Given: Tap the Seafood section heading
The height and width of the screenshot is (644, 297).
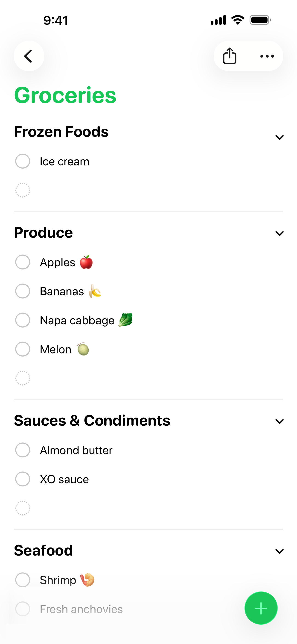Looking at the screenshot, I should click(x=43, y=550).
